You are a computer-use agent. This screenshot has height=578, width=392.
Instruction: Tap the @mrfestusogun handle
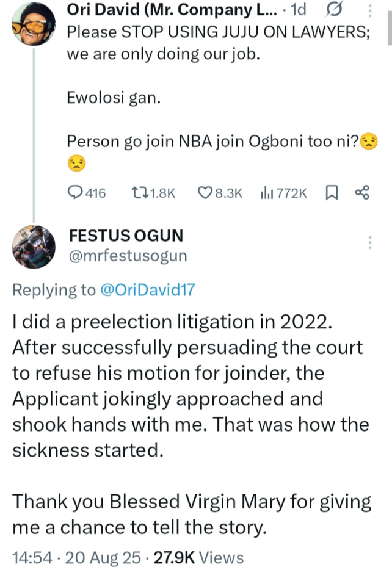128,255
